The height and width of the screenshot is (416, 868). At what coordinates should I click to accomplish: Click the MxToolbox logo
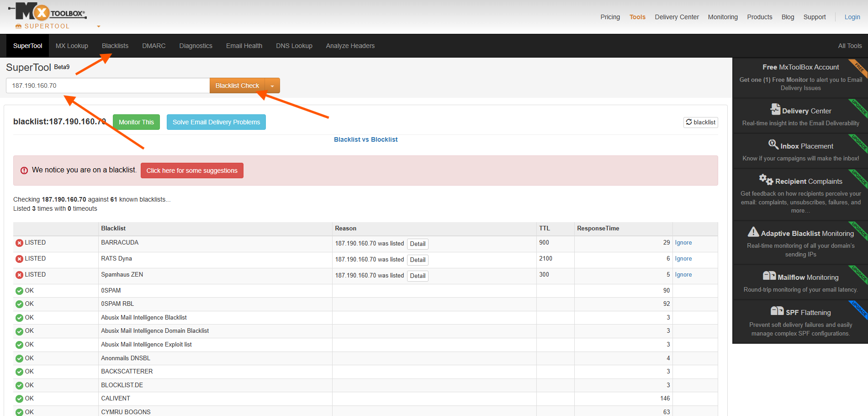tap(47, 12)
